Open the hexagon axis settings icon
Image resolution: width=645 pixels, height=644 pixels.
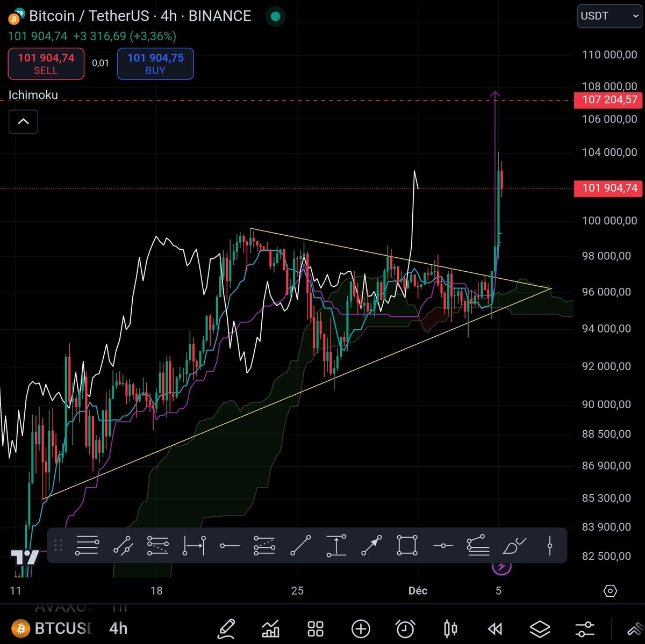click(610, 591)
